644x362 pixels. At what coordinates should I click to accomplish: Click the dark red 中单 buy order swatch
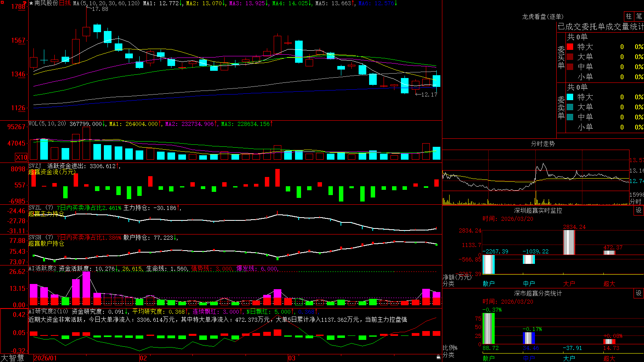pyautogui.click(x=570, y=66)
